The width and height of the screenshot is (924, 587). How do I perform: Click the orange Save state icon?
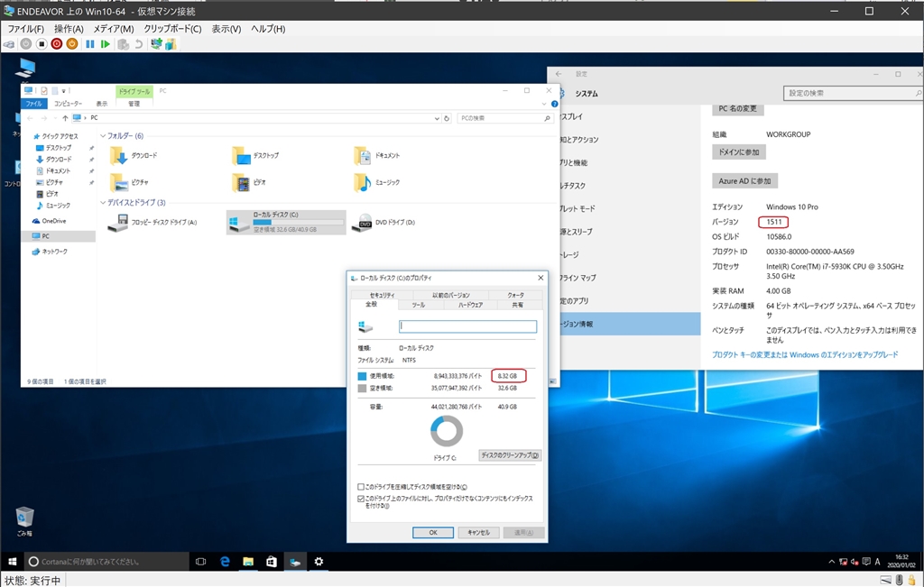coord(72,44)
